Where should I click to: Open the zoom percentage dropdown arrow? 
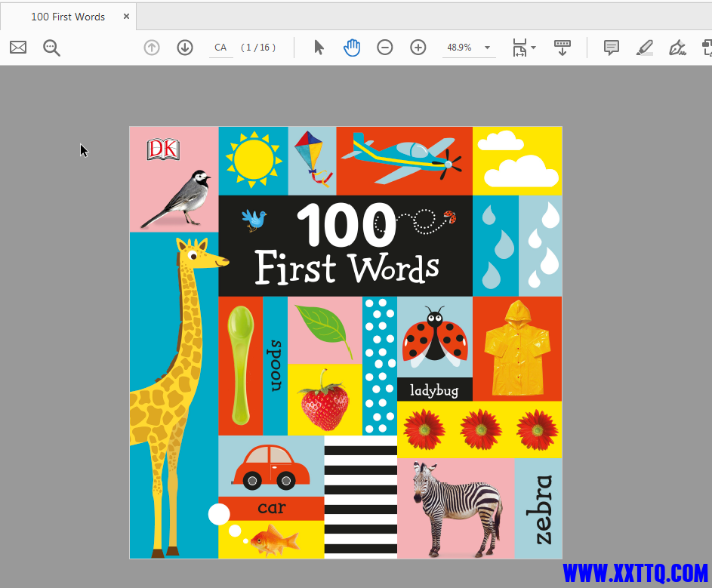tap(487, 48)
